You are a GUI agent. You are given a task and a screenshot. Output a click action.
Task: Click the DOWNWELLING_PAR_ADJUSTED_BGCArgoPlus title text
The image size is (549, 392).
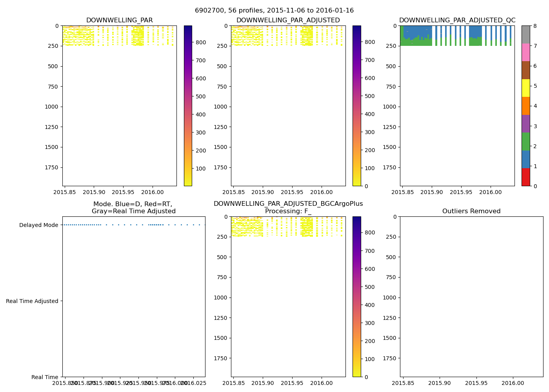tap(288, 204)
